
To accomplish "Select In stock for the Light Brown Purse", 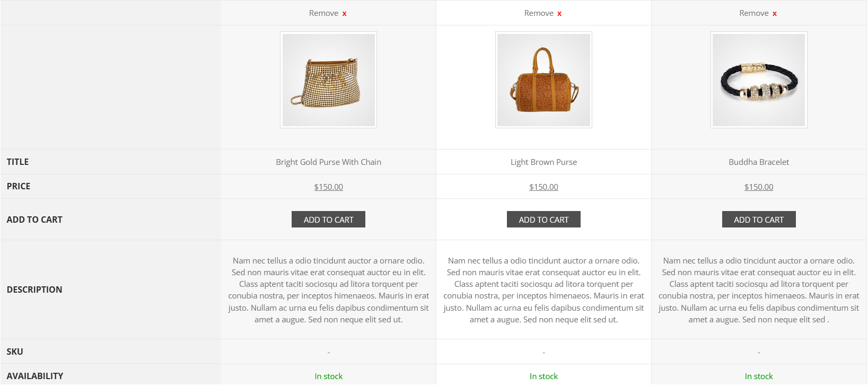I will pos(543,376).
